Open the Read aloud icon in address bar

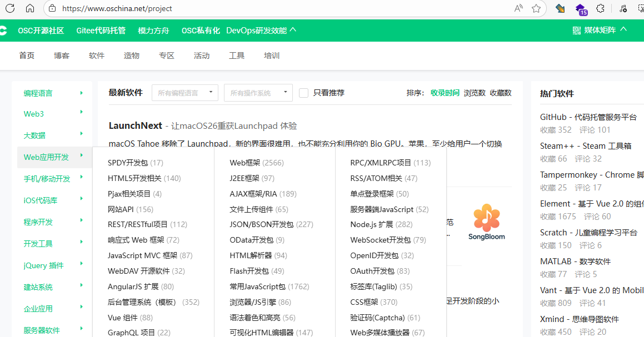click(x=519, y=8)
